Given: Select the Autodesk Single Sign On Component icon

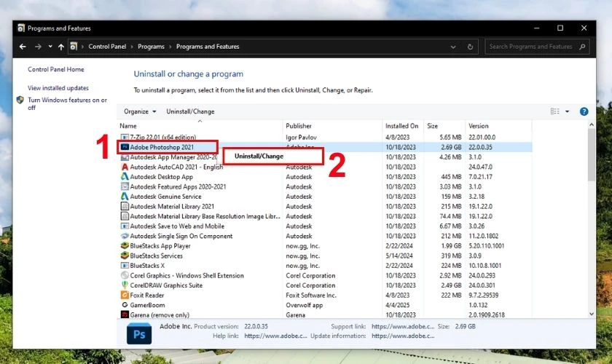Looking at the screenshot, I should 125,236.
